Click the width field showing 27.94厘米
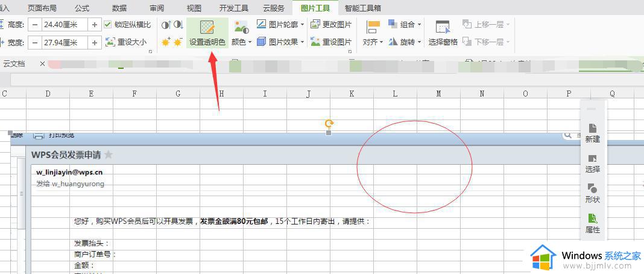644x274 pixels. [65, 42]
